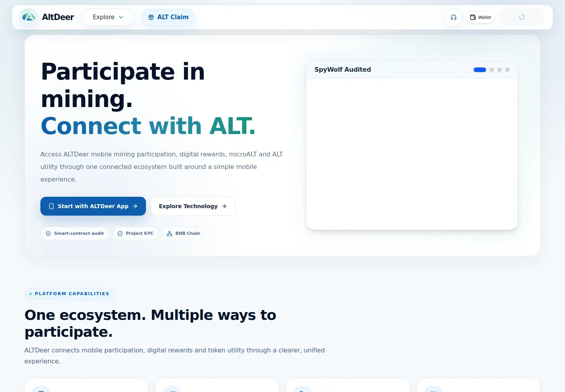The height and width of the screenshot is (392, 565).
Task: Open the Explore dropdown menu
Action: click(108, 17)
